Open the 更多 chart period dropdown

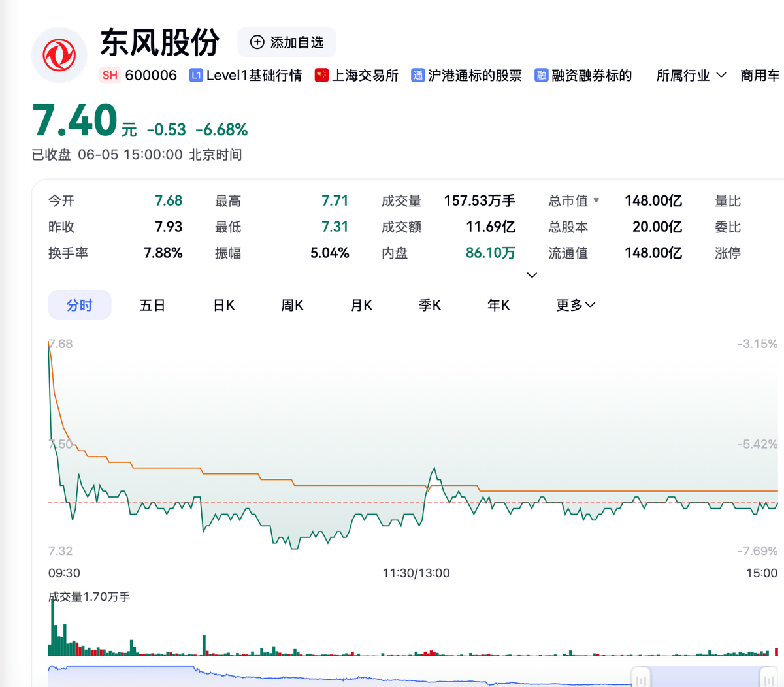point(576,305)
